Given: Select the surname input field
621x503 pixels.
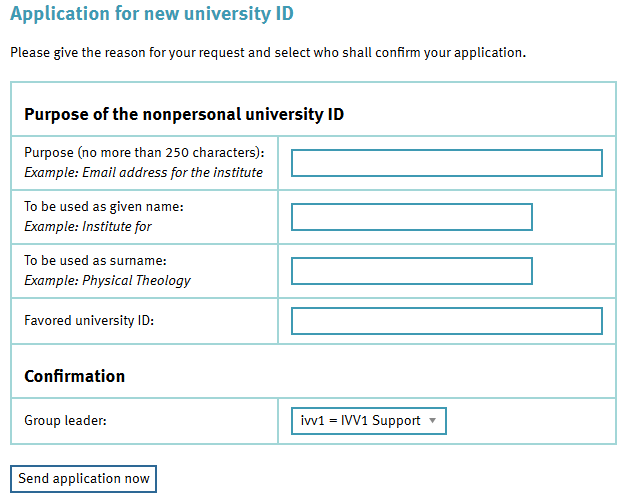Looking at the screenshot, I should 411,271.
